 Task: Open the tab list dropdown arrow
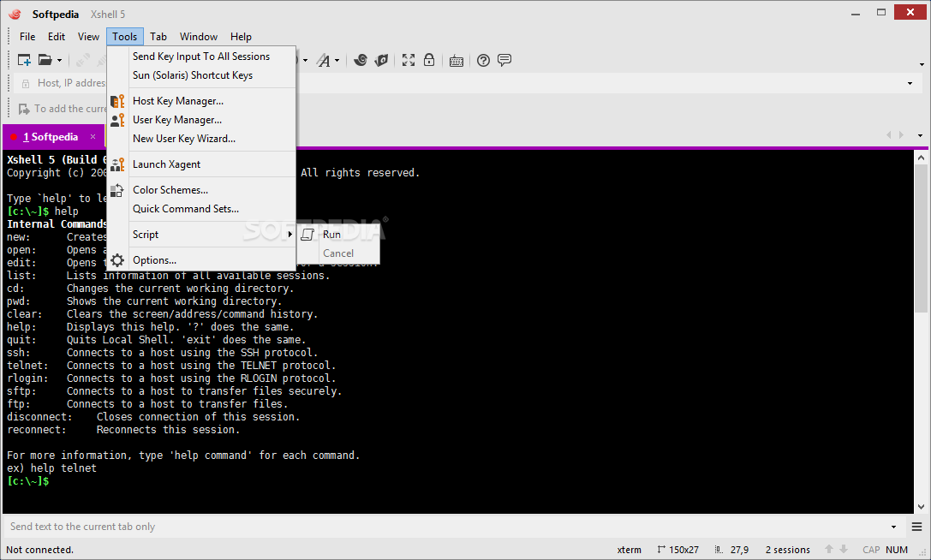click(x=921, y=136)
